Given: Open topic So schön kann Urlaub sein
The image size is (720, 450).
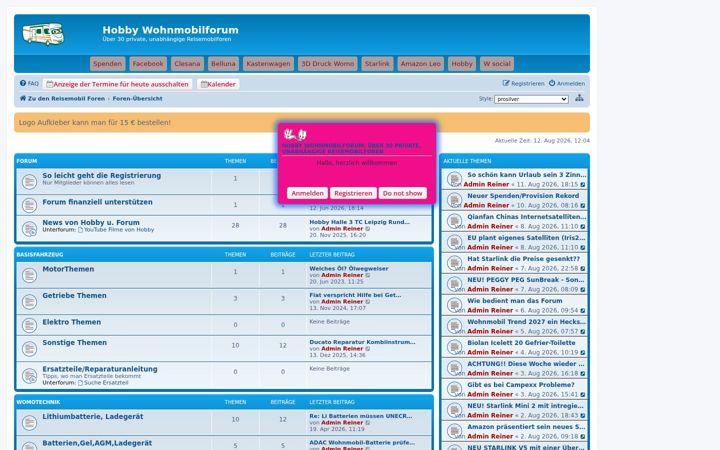Looking at the screenshot, I should (x=527, y=175).
